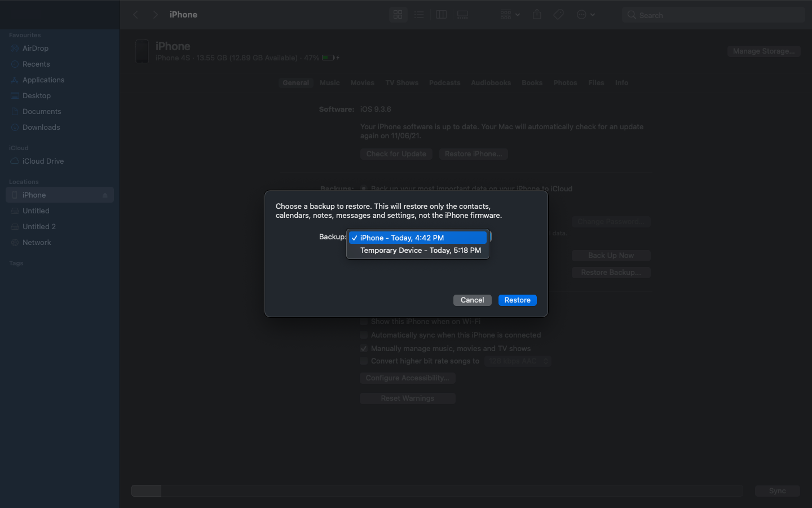Toggle 'Convert higher bit rate songs to'
812x508 pixels.
(364, 361)
